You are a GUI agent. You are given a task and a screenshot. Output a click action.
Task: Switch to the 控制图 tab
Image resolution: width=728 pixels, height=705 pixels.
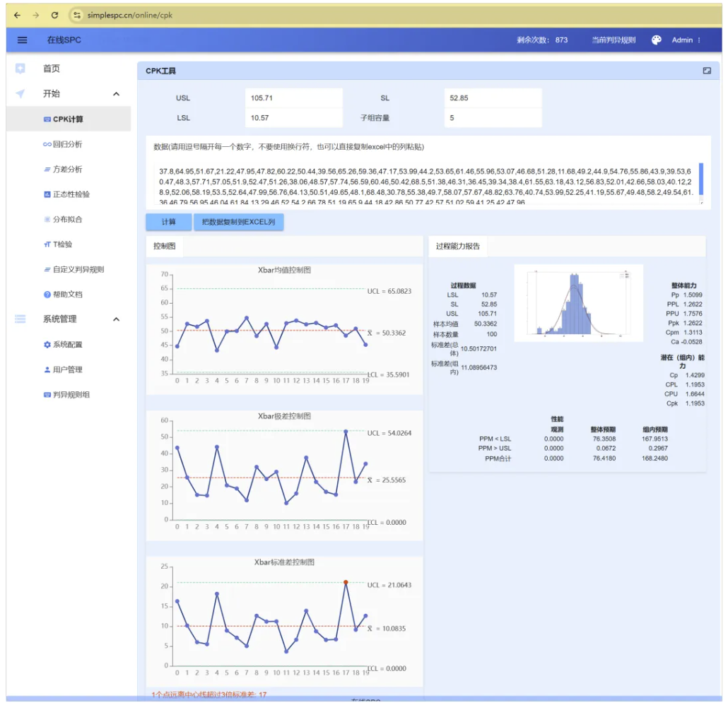click(x=164, y=247)
